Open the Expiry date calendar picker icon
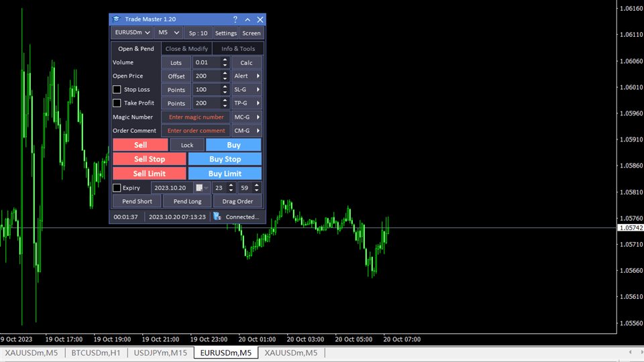The height and width of the screenshot is (362, 644). [202, 188]
